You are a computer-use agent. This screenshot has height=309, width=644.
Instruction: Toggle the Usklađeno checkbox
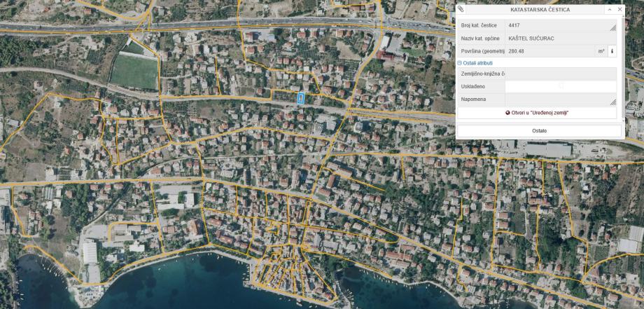561,86
